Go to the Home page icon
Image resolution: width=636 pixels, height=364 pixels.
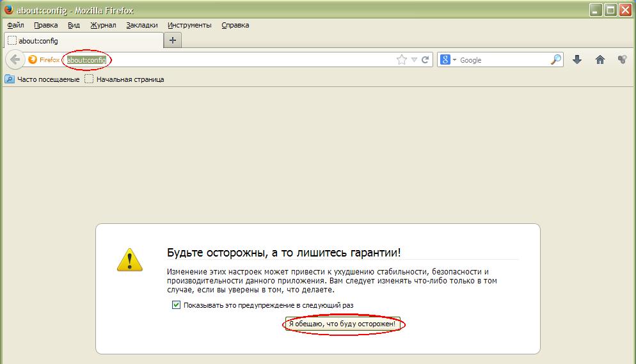[x=600, y=60]
